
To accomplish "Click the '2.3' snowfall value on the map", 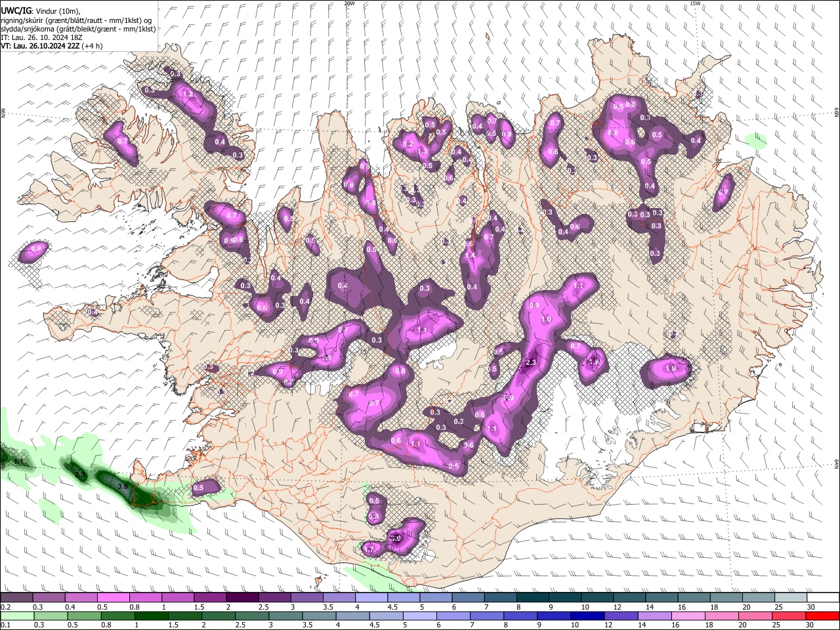I will click(531, 362).
